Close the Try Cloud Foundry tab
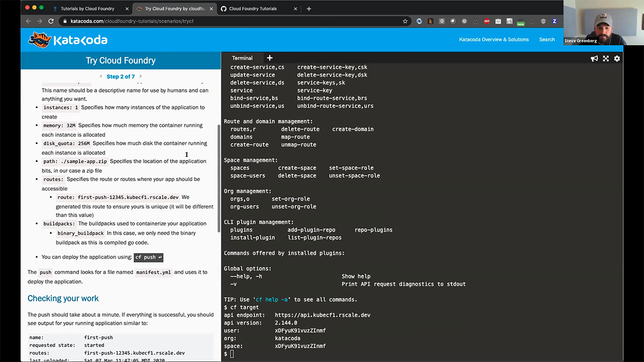The image size is (644, 362). [211, 9]
